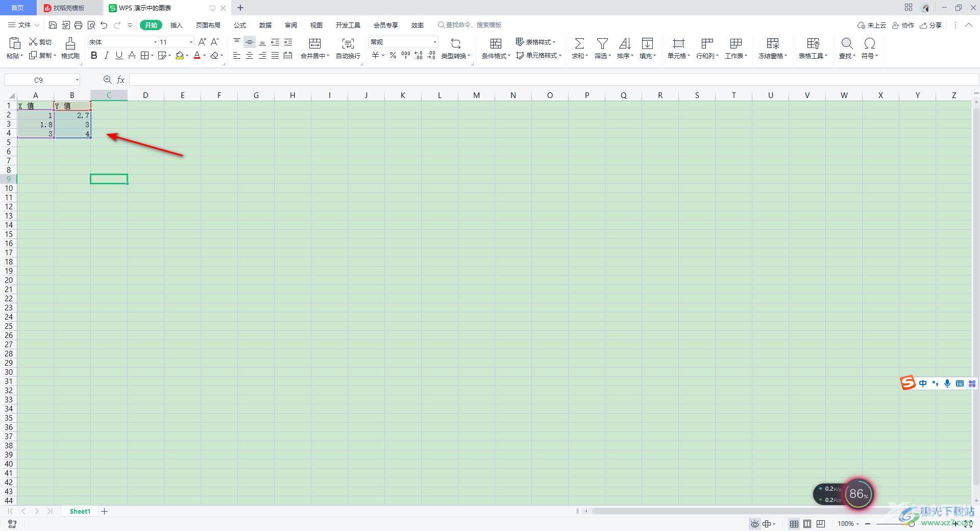Toggle bold formatting
The height and width of the screenshot is (531, 980).
(x=94, y=55)
